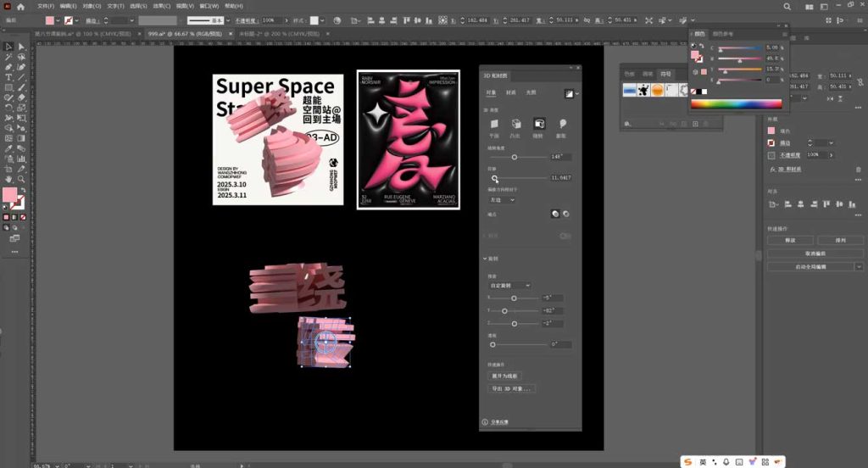The height and width of the screenshot is (468, 868).
Task: Click the Home icon in the top bar
Action: [x=20, y=7]
